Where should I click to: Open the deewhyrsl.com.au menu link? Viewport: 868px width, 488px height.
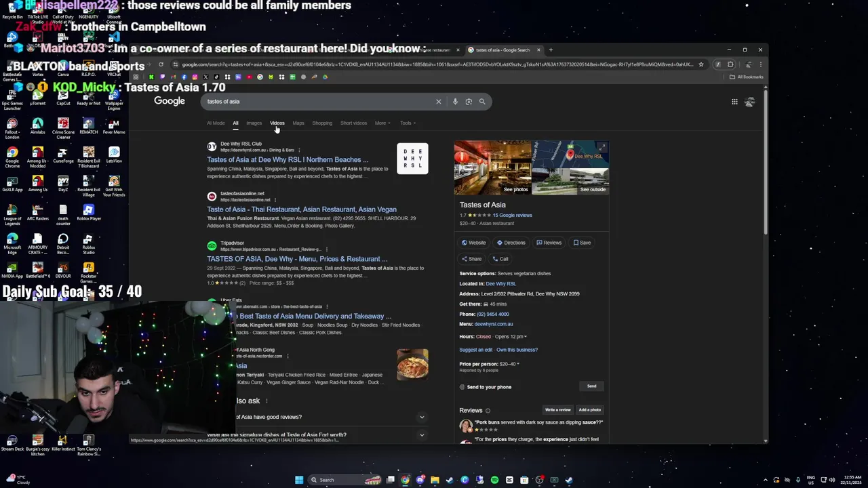pyautogui.click(x=494, y=325)
